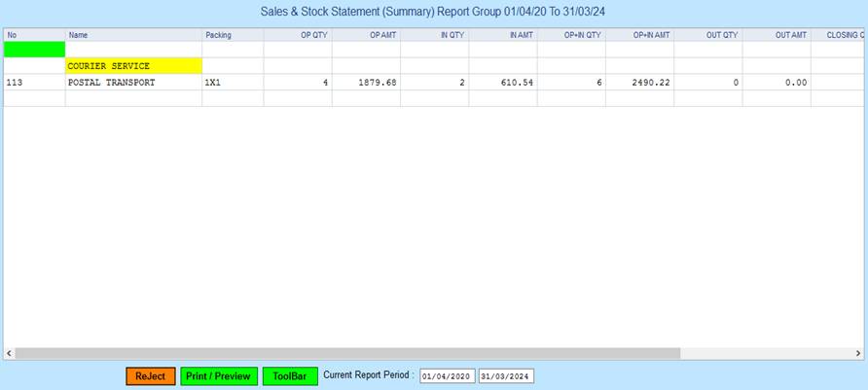This screenshot has width=868, height=390.
Task: Open Print / Preview
Action: 219,376
